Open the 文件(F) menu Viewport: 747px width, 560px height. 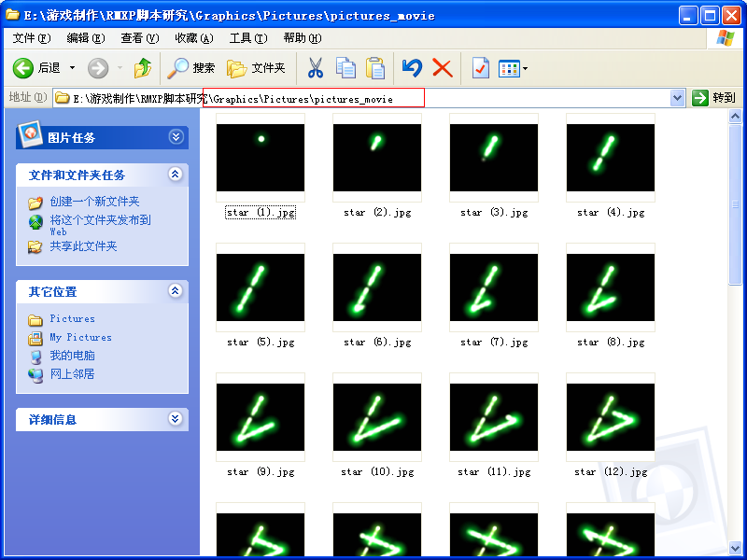coord(32,38)
